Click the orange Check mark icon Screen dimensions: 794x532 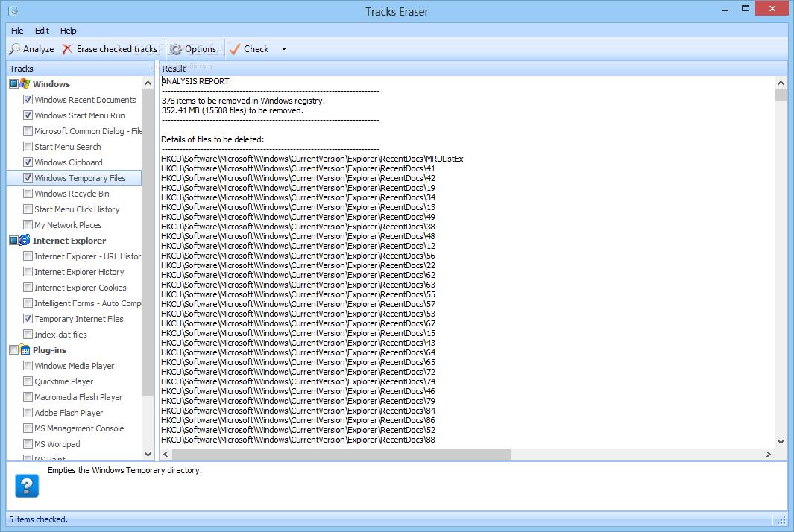[x=234, y=49]
